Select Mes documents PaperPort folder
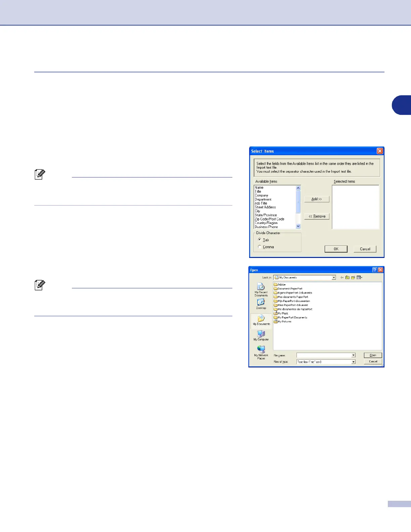This screenshot has height=532, width=411. 291,297
